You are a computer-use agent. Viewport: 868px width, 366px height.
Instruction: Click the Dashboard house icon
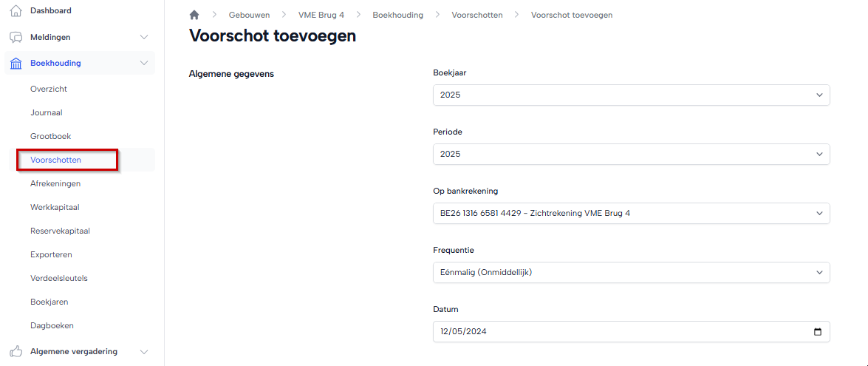(16, 10)
